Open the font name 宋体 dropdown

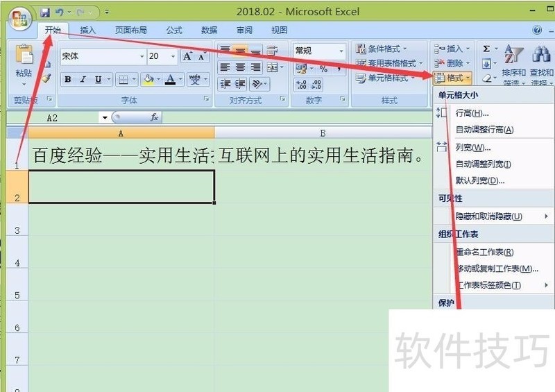coord(142,56)
